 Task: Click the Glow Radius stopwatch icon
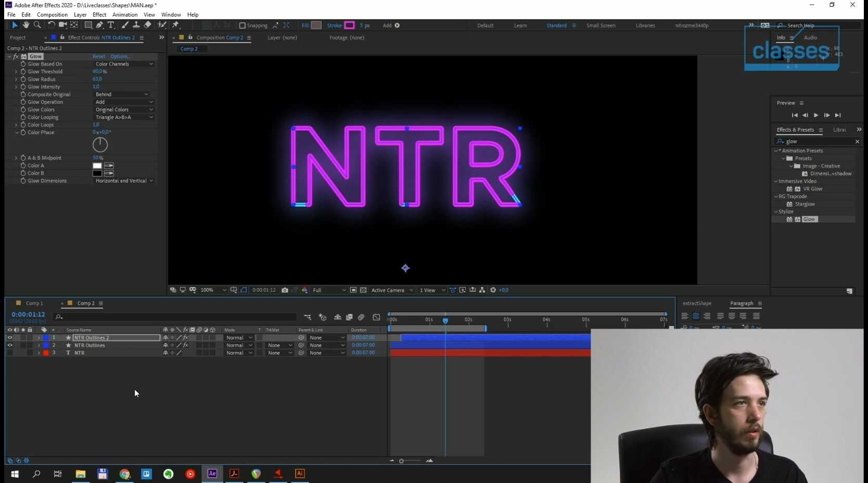[23, 80]
